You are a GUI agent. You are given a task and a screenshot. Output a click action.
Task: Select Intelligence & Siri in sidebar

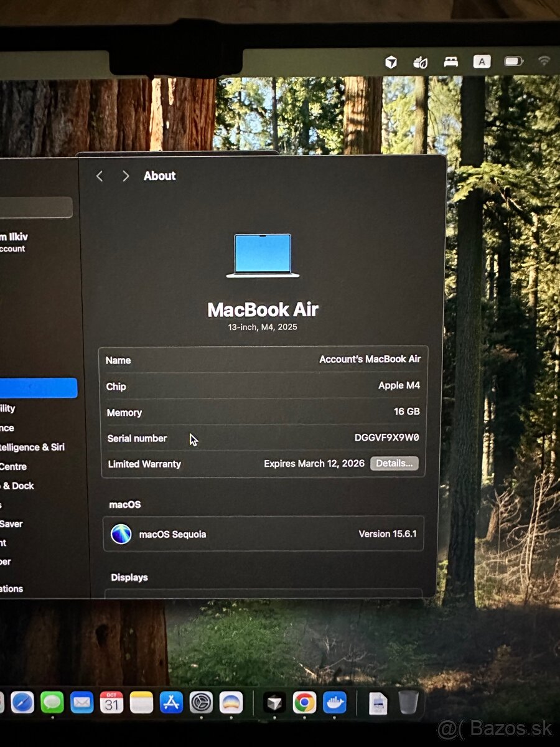pos(32,447)
